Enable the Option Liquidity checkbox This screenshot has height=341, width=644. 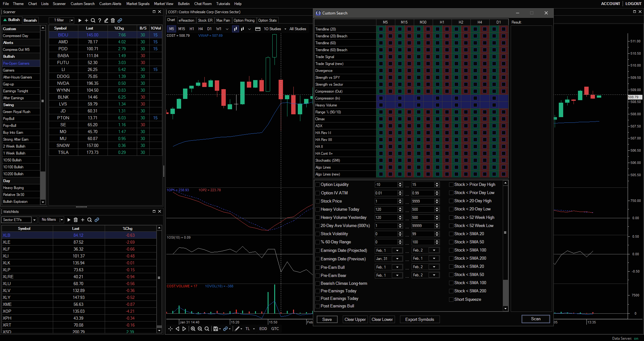coord(318,185)
